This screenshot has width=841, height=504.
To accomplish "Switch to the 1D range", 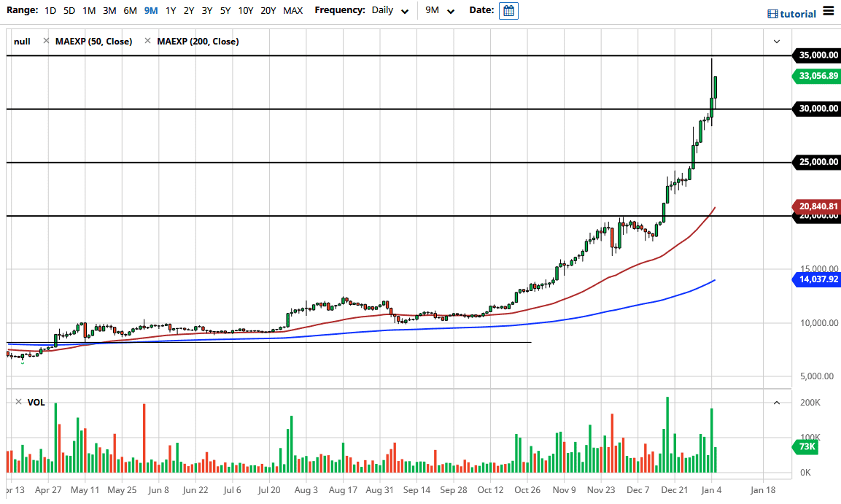I will tap(50, 10).
